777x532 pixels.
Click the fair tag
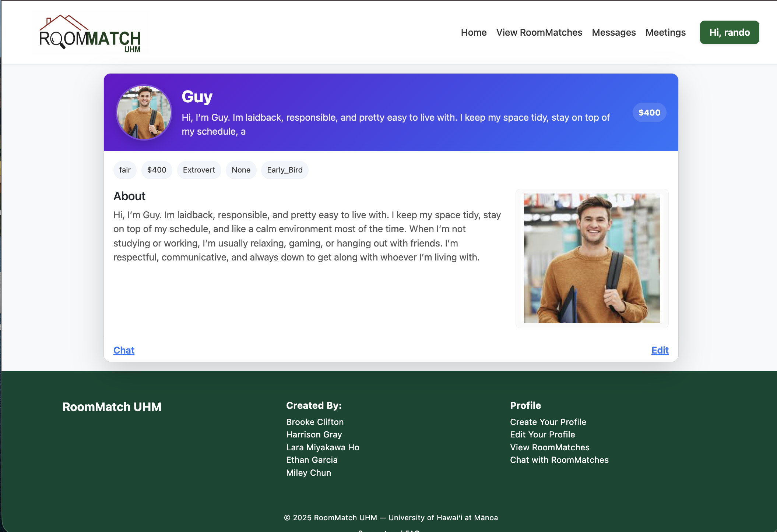tap(124, 170)
